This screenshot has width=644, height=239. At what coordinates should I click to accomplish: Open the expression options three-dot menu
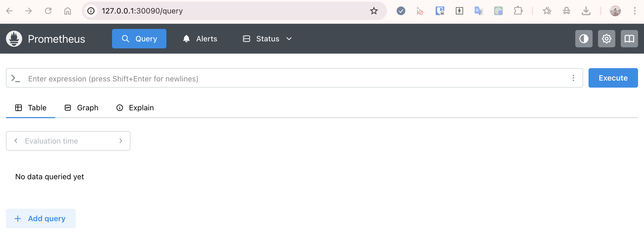coord(573,78)
